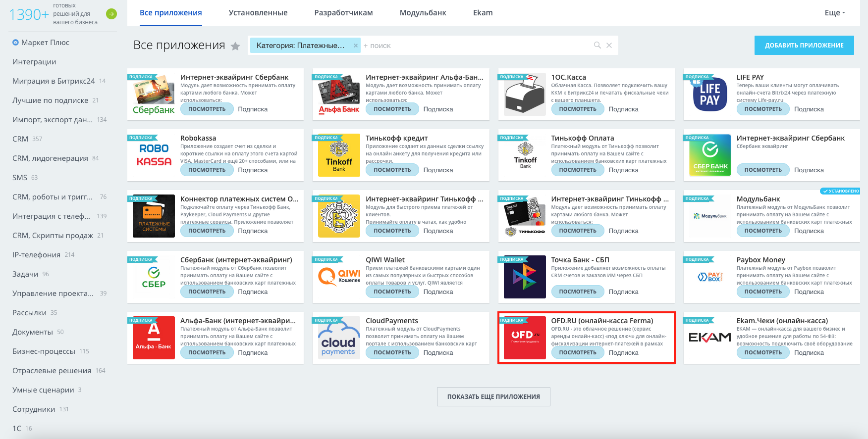Expand the Еще dropdown menu
Image resolution: width=868 pixels, height=439 pixels.
pyautogui.click(x=835, y=13)
